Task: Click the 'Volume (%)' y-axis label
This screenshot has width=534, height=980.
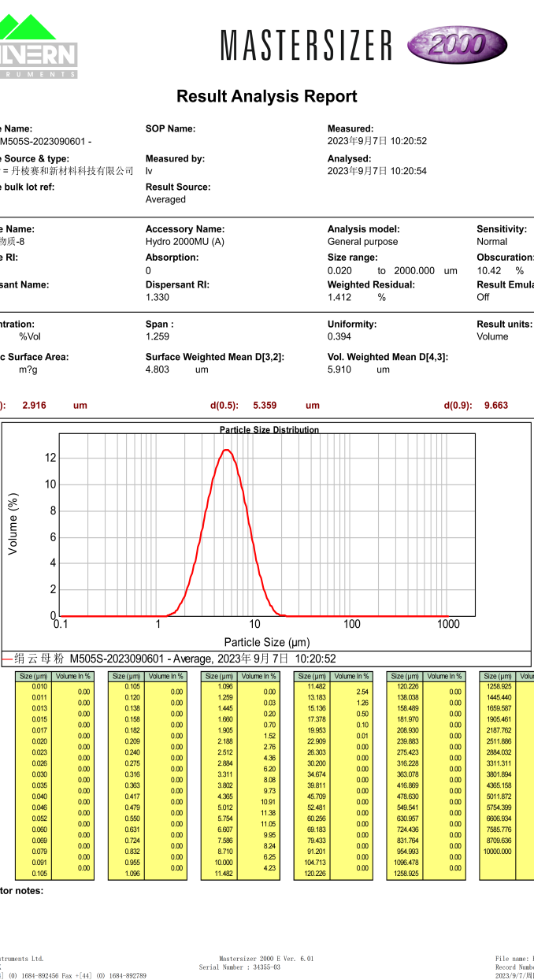Action: (13, 524)
